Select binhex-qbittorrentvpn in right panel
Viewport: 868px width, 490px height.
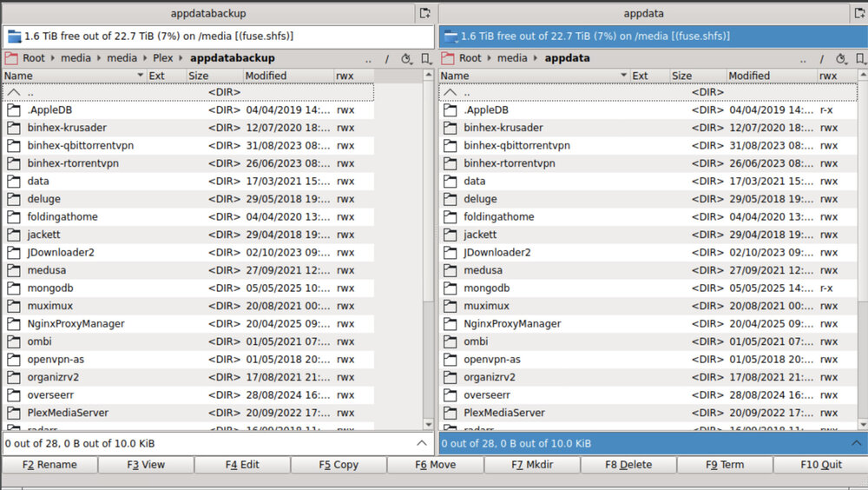[648, 146]
